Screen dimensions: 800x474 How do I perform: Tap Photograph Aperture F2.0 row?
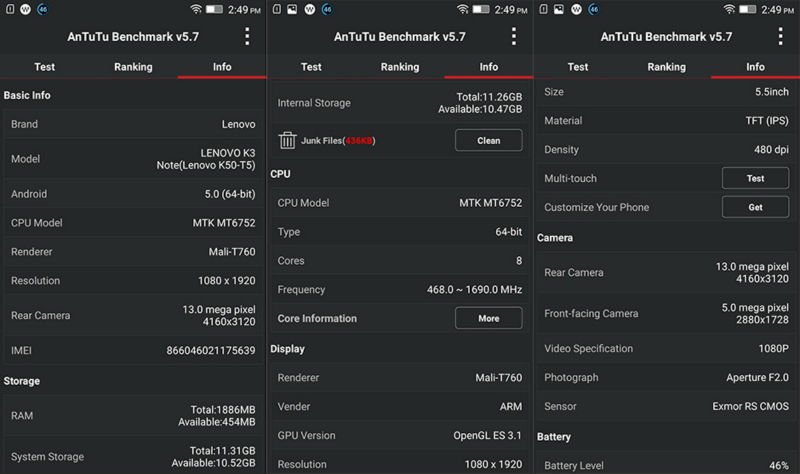pos(667,377)
